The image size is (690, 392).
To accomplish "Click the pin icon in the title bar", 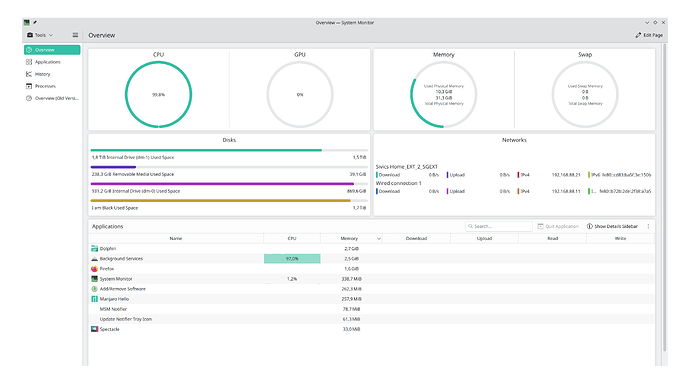I will (x=35, y=22).
